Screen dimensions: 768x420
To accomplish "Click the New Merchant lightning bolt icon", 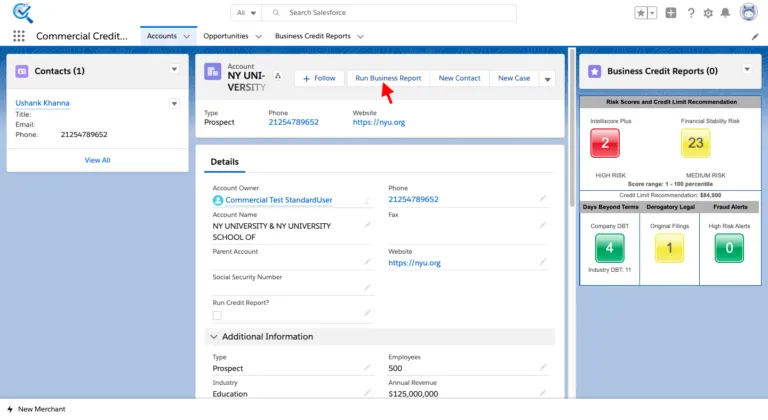I will click(10, 409).
